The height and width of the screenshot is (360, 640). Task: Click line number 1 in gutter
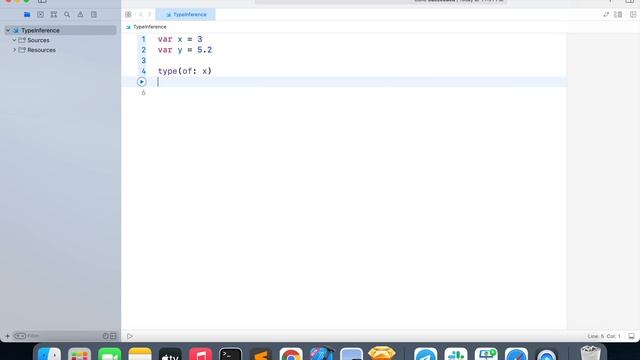click(143, 39)
